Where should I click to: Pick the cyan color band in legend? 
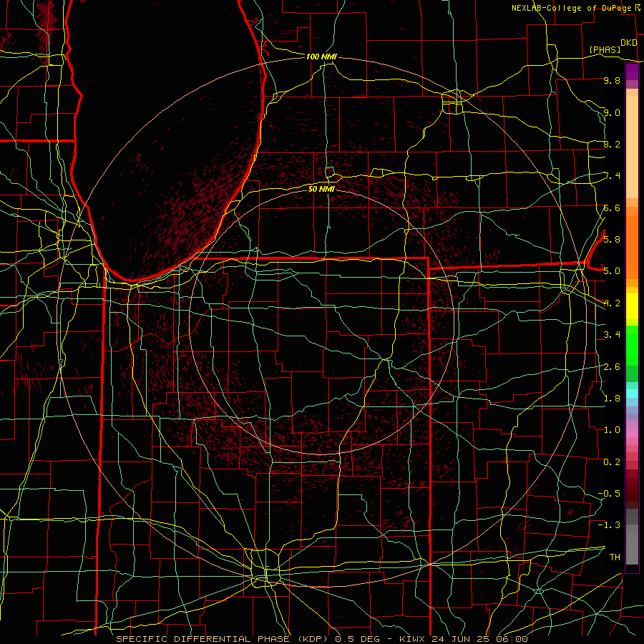tap(632, 394)
